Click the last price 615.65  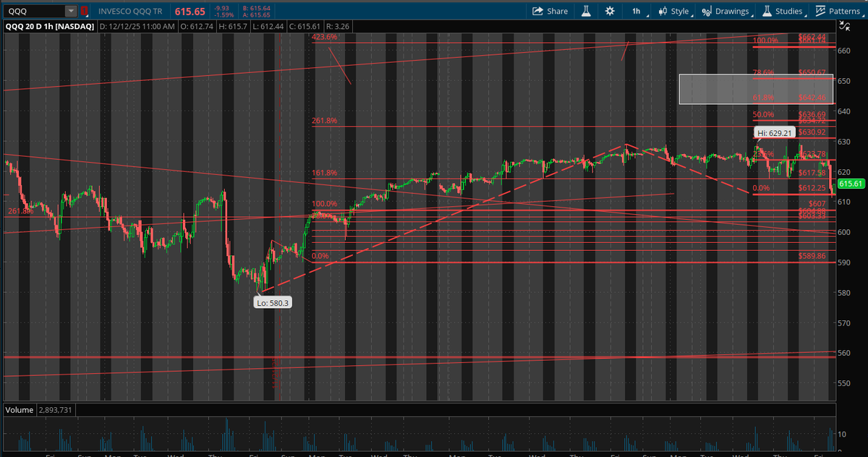(190, 11)
